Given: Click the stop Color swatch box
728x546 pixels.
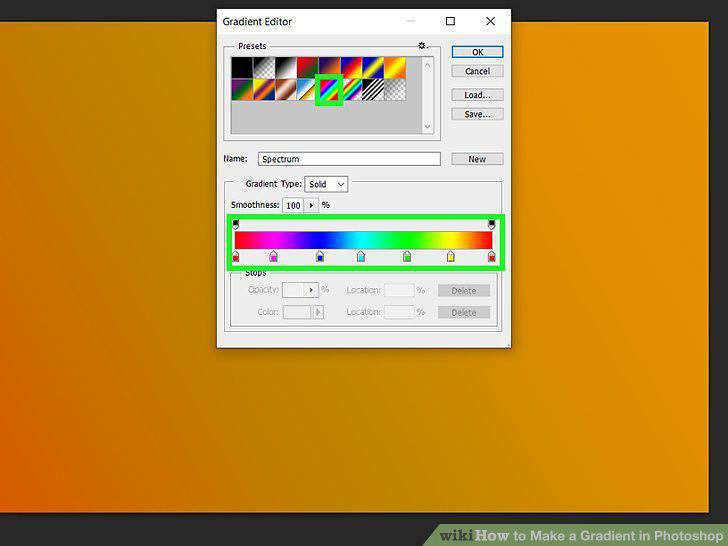Looking at the screenshot, I should tap(297, 312).
